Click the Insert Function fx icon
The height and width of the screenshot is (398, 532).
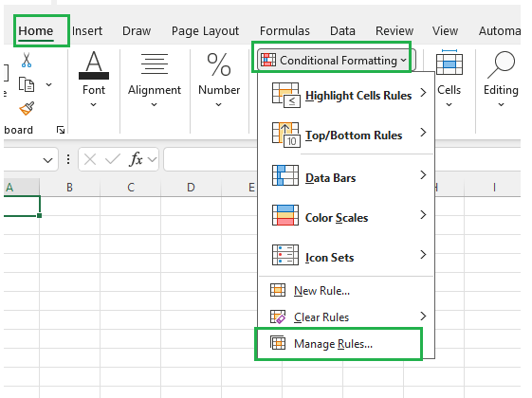136,159
